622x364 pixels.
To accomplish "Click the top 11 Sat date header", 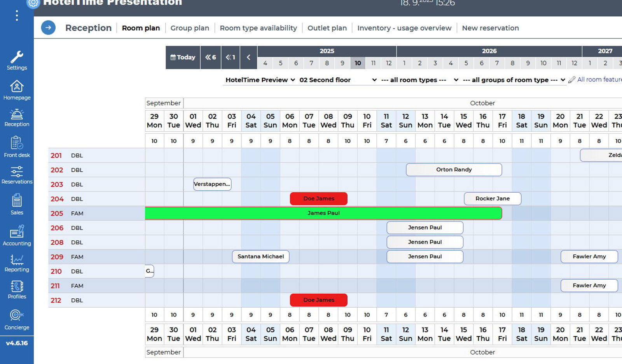I will coord(386,121).
